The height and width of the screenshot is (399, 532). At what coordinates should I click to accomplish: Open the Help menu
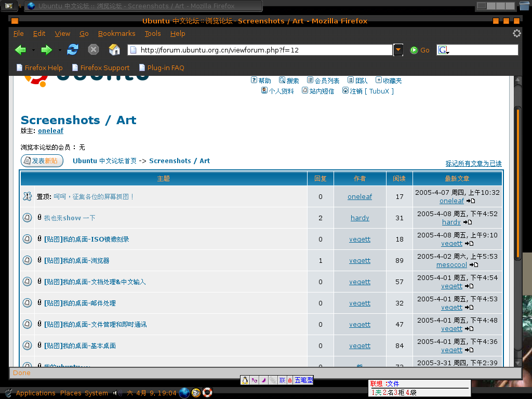(x=178, y=34)
